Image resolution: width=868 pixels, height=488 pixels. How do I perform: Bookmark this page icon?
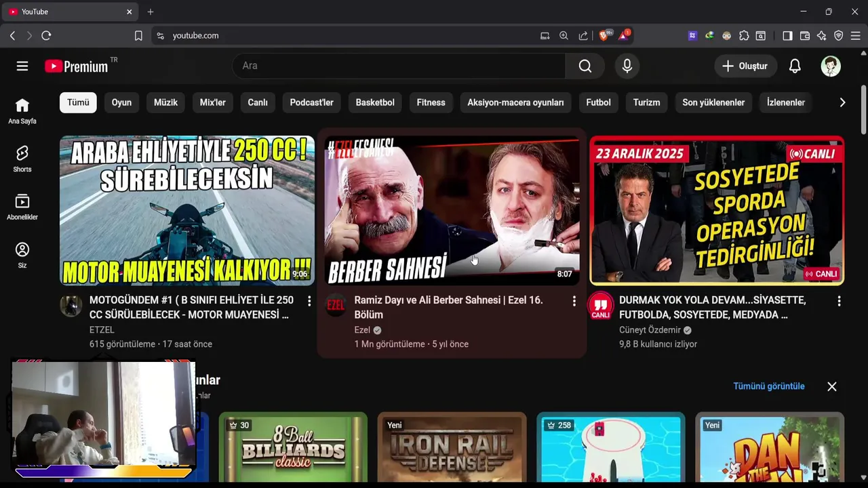point(138,35)
